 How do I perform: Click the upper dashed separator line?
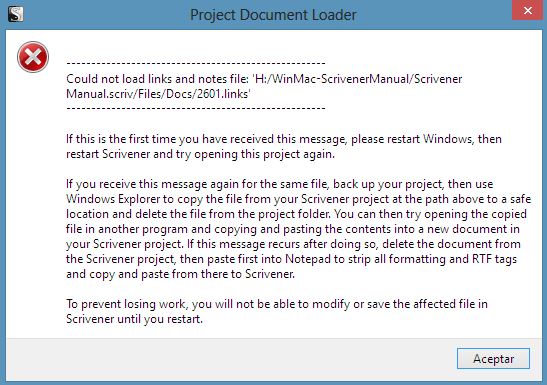click(196, 63)
